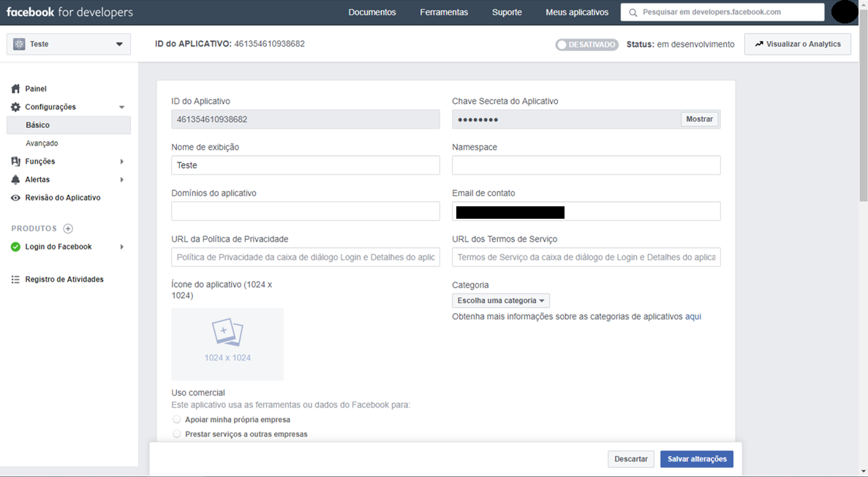Click the Revisão do Aplicativo eye icon

[x=15, y=198]
